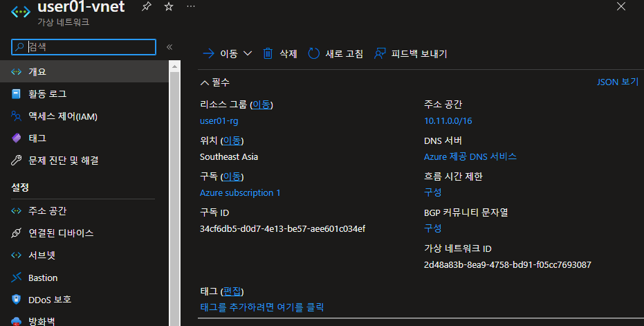Open user01-rg resource group link

219,121
